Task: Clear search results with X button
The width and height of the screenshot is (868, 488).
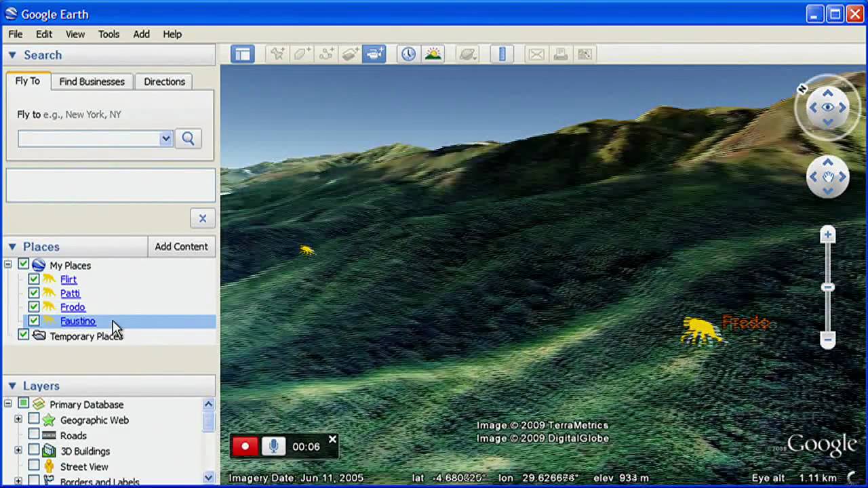Action: (x=202, y=218)
